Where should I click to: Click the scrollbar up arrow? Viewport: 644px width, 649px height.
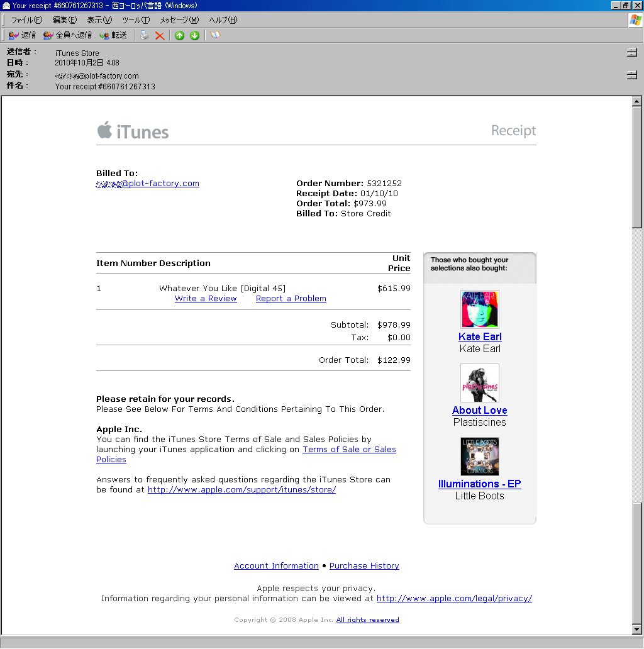pos(637,101)
